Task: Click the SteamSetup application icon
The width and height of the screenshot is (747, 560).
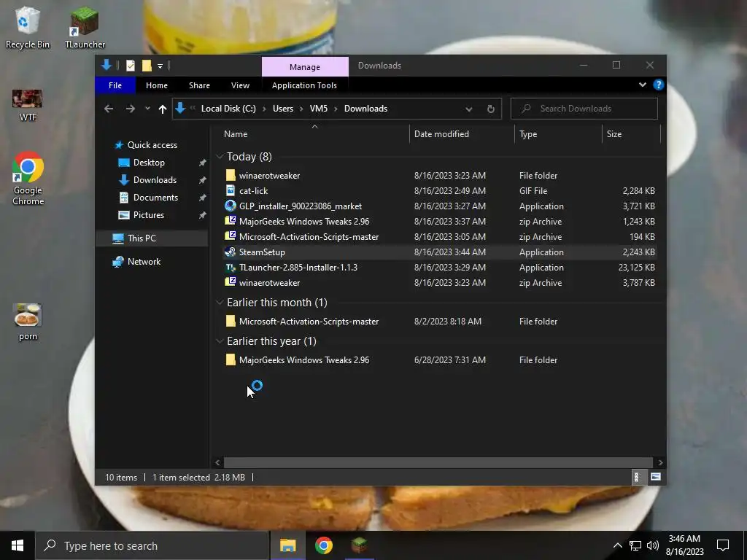Action: [230, 252]
